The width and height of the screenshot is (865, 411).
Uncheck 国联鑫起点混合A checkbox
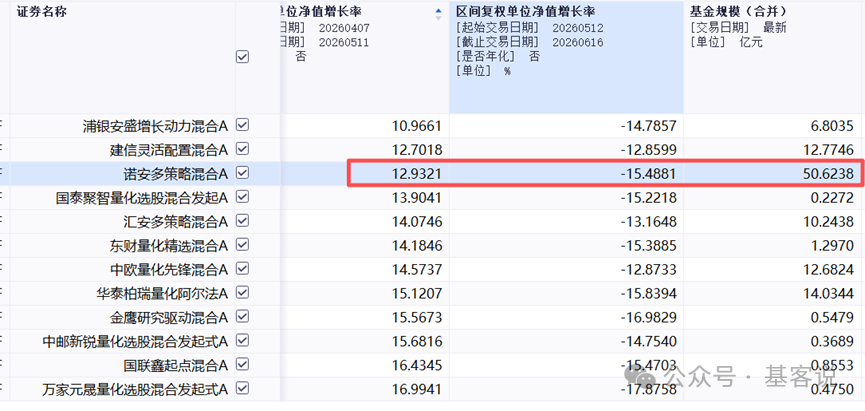tap(242, 365)
